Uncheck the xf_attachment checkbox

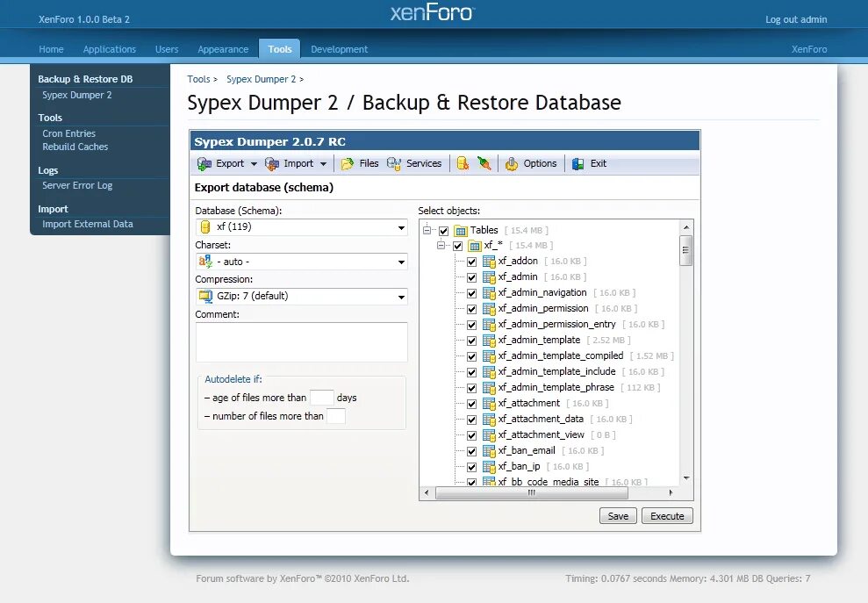point(471,404)
